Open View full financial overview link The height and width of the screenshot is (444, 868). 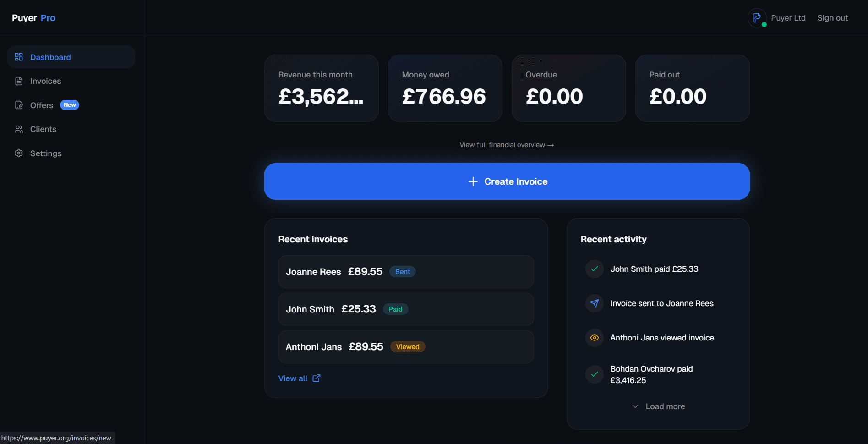(507, 145)
